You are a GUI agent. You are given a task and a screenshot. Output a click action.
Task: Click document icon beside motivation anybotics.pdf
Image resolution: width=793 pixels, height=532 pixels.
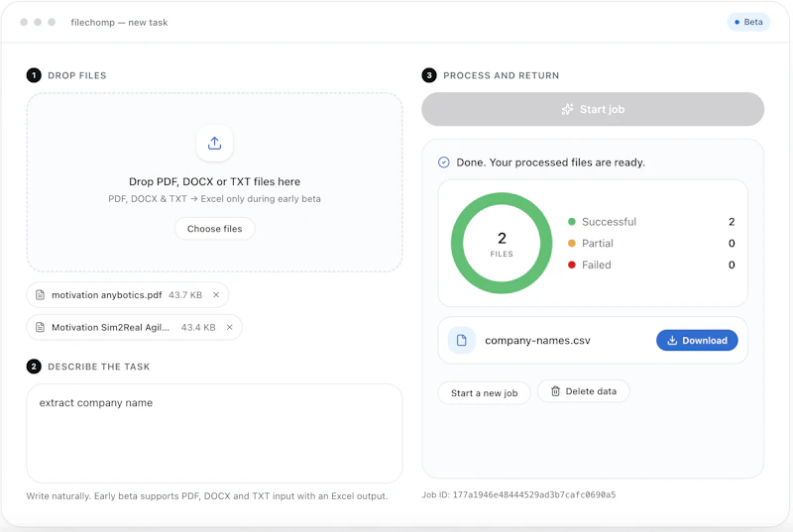pyautogui.click(x=40, y=294)
